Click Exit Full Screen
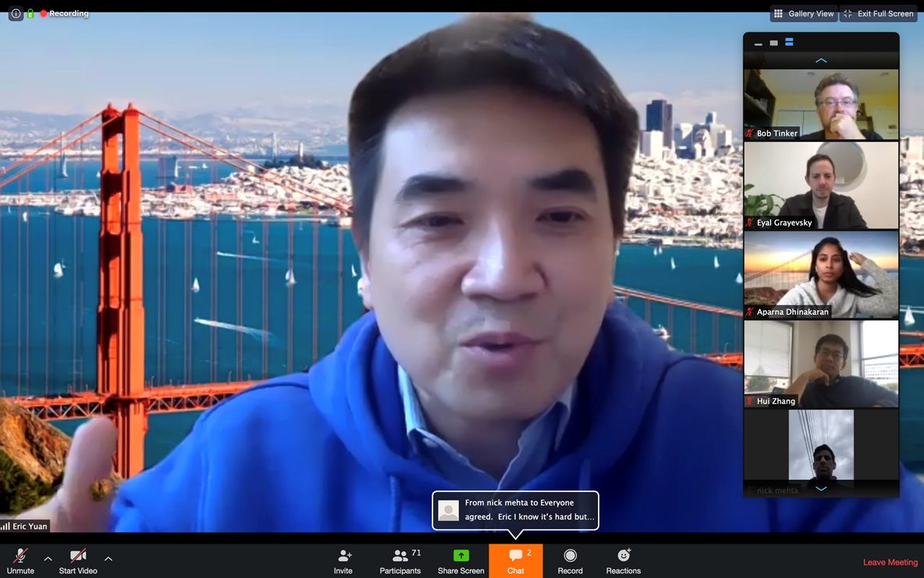 (x=879, y=13)
